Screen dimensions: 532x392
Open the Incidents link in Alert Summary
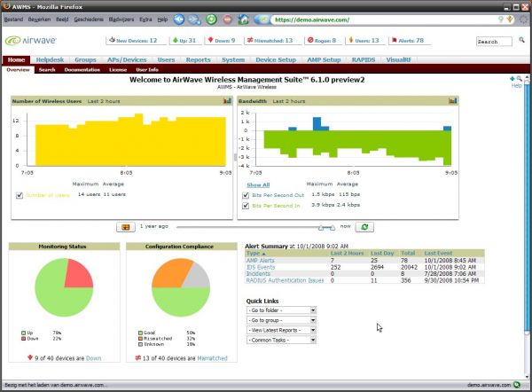tap(258, 273)
